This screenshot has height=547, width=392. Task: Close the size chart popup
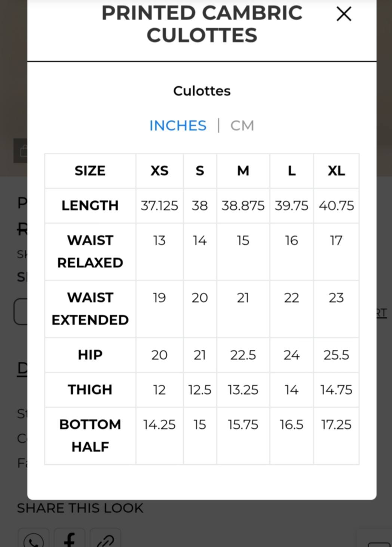click(344, 14)
